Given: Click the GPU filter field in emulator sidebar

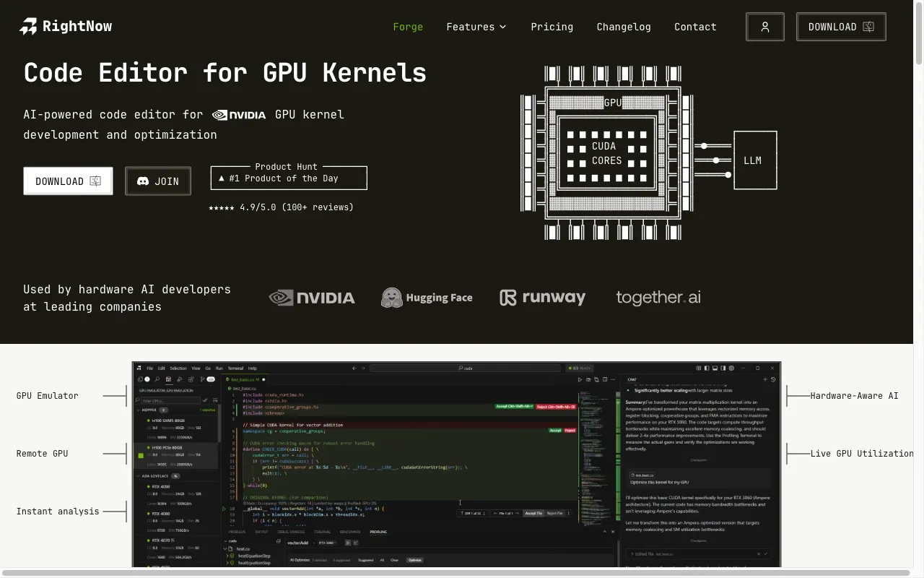Looking at the screenshot, I should click(170, 400).
